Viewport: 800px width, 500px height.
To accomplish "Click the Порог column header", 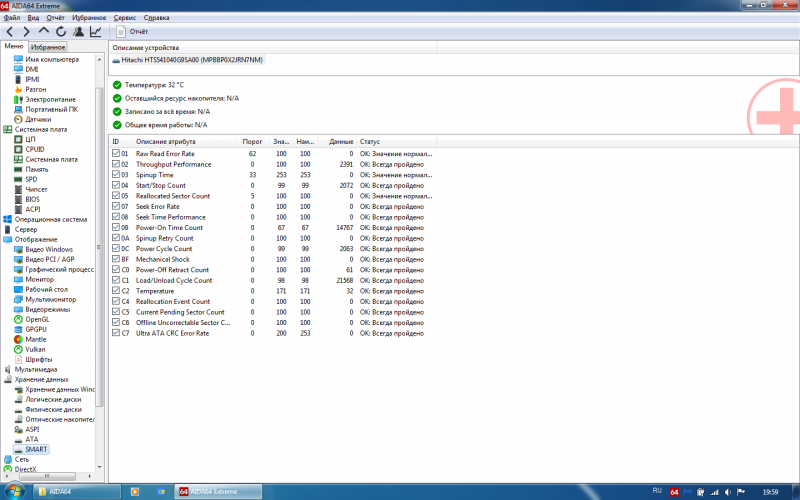I will pos(253,142).
